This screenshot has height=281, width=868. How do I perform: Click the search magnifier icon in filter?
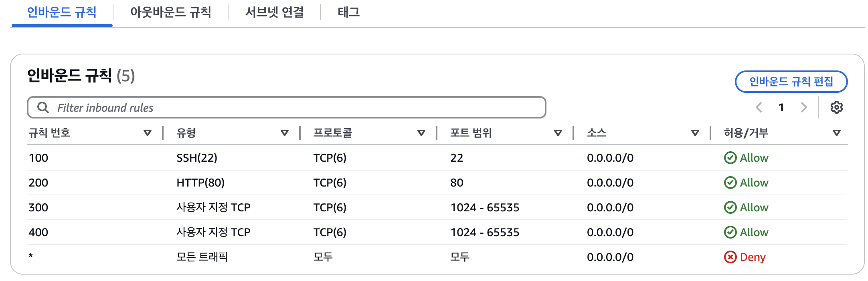click(43, 107)
